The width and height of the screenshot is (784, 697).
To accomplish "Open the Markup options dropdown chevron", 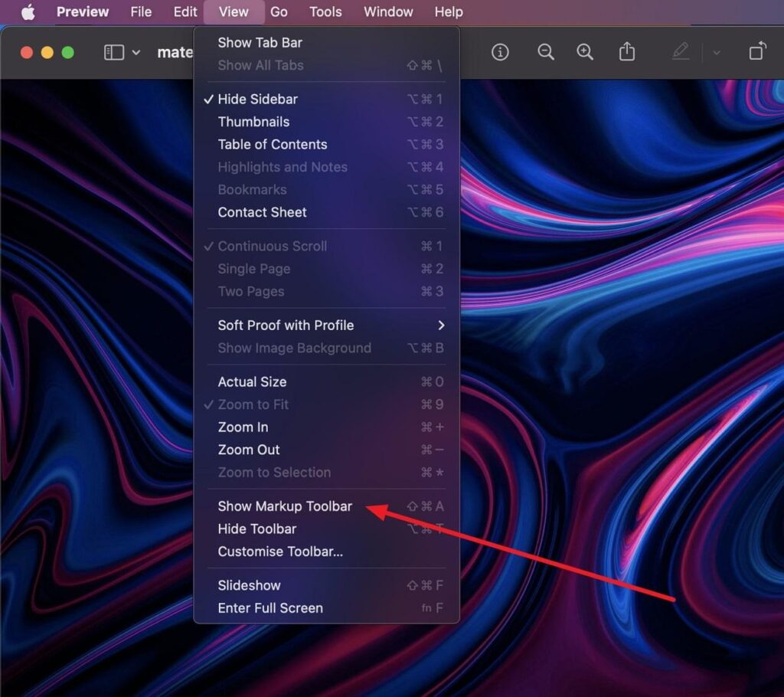I will pos(717,53).
